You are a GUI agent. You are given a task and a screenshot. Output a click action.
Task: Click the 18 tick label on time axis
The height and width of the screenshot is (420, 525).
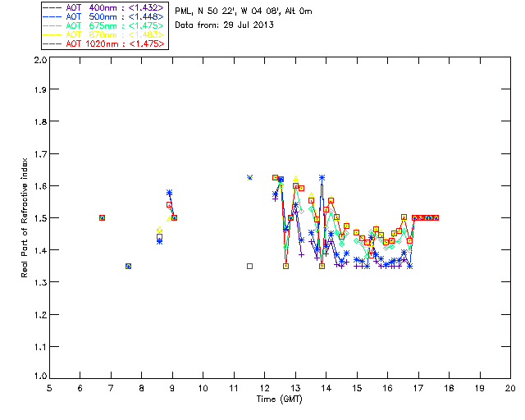point(449,388)
